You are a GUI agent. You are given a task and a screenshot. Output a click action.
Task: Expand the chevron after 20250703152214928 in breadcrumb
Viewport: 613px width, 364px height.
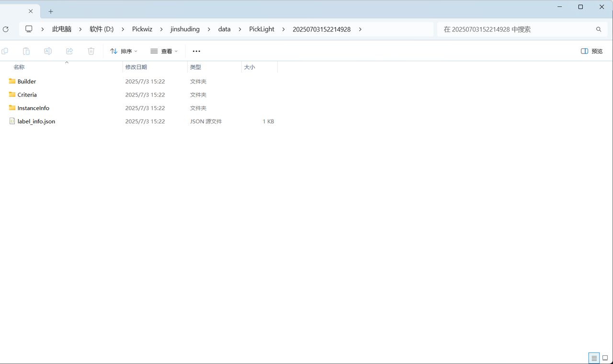(x=360, y=29)
